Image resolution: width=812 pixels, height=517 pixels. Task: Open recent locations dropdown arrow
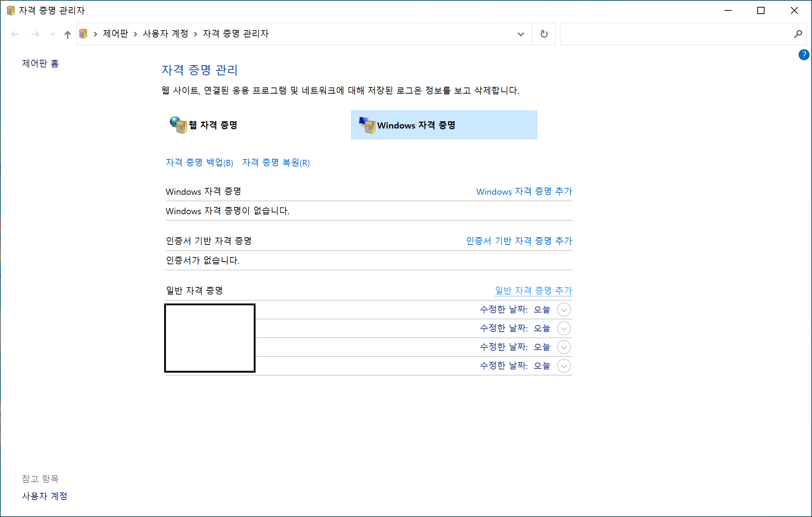53,34
